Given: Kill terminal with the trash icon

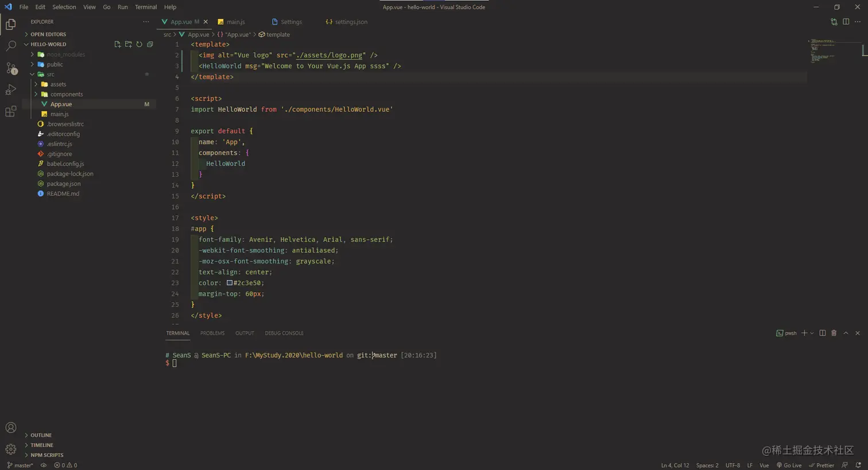Looking at the screenshot, I should point(834,333).
